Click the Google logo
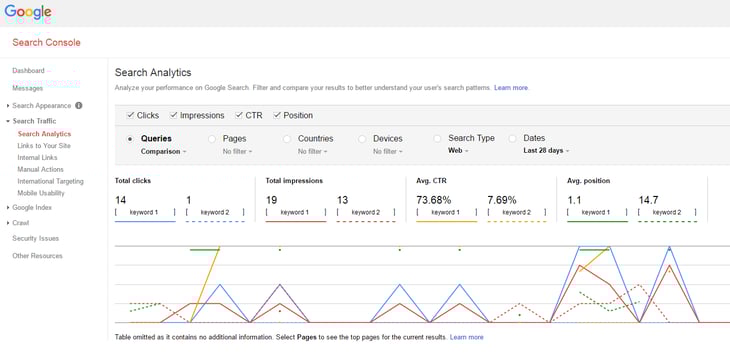The image size is (730, 360). (28, 12)
